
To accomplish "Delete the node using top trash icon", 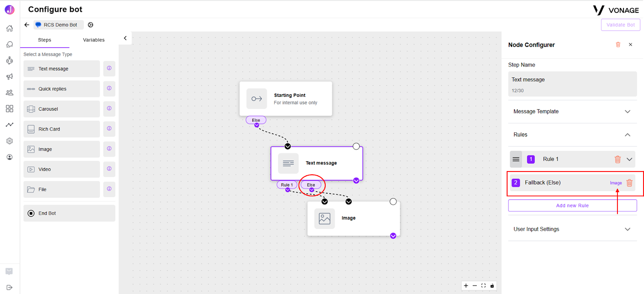I will (x=618, y=45).
